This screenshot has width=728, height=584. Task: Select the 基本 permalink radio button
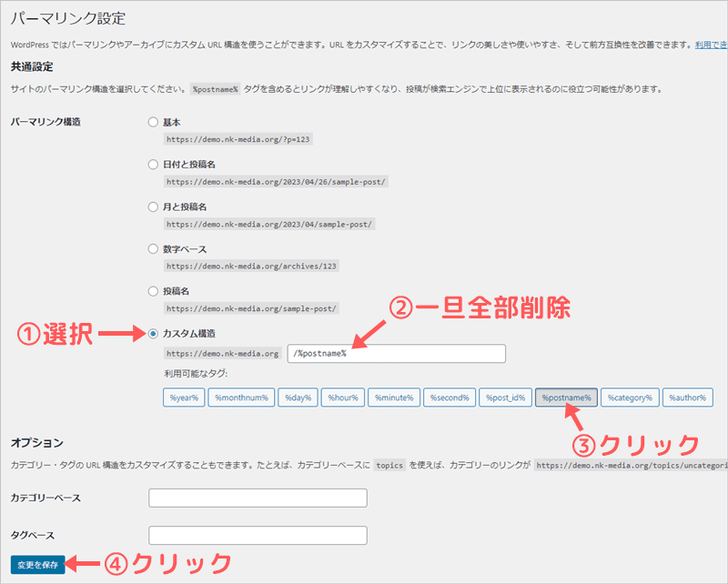(153, 122)
